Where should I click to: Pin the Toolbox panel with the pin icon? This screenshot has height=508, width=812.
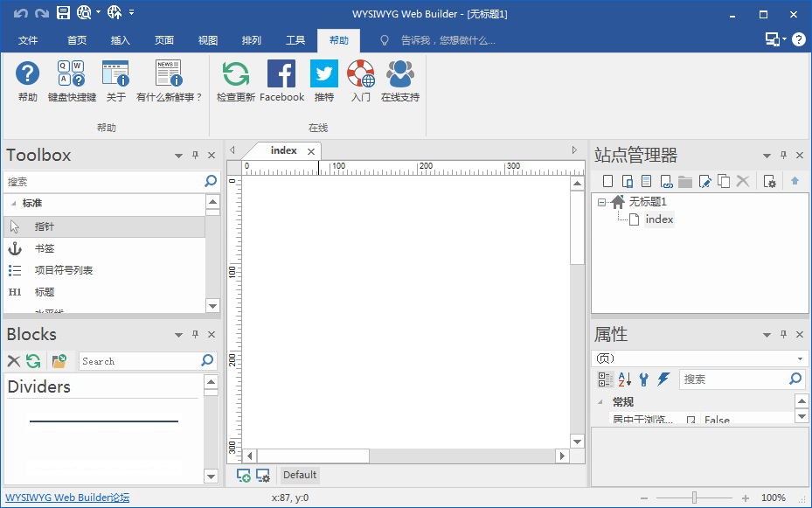click(x=194, y=155)
